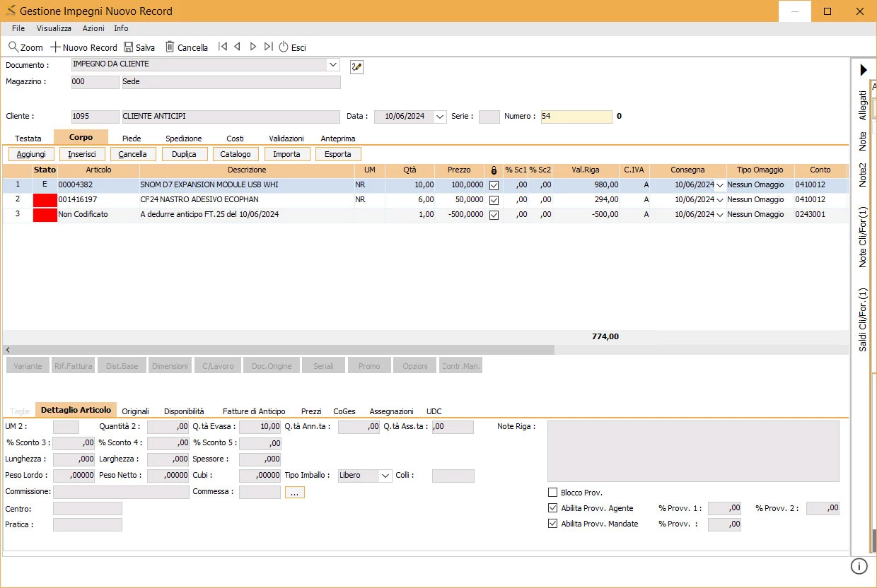Image resolution: width=877 pixels, height=588 pixels.
Task: Tick the Blocco Prov. checkbox
Action: point(553,493)
